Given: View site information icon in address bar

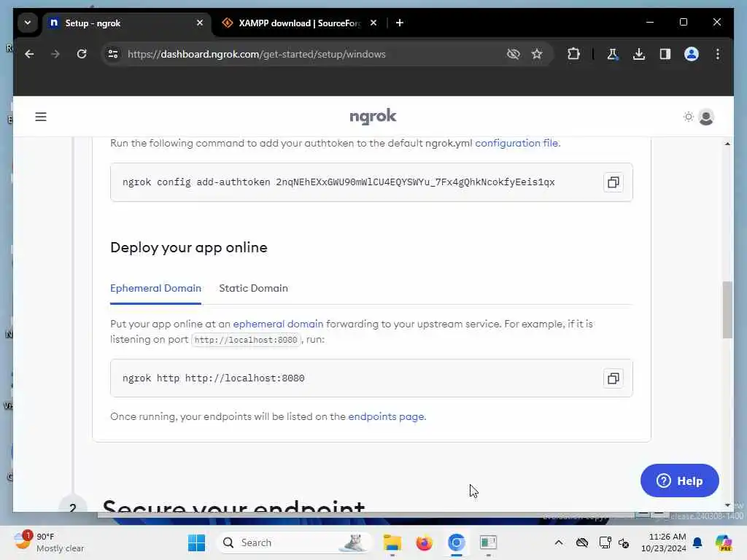Looking at the screenshot, I should pos(113,54).
